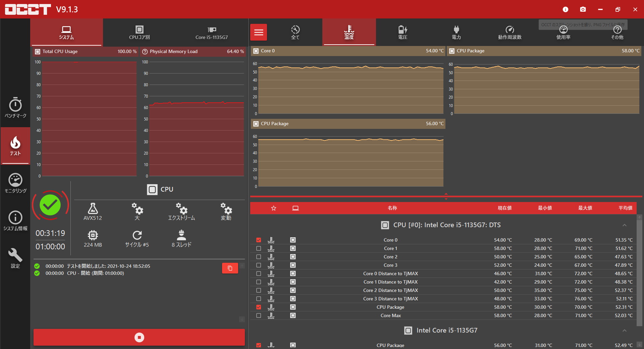The image size is (644, 349).
Task: Select the 温度 temperature tab
Action: click(349, 32)
